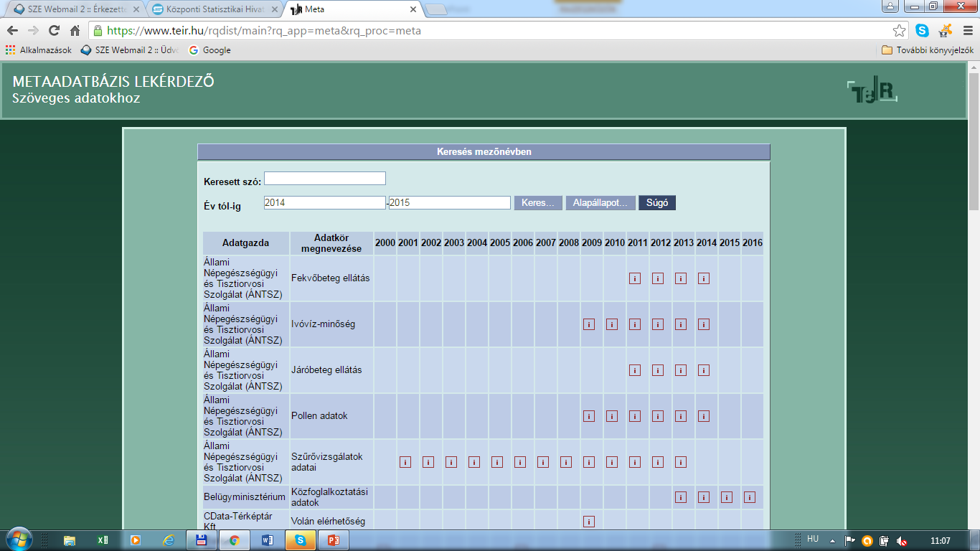Open Windows Explorer from the taskbar

coord(70,540)
